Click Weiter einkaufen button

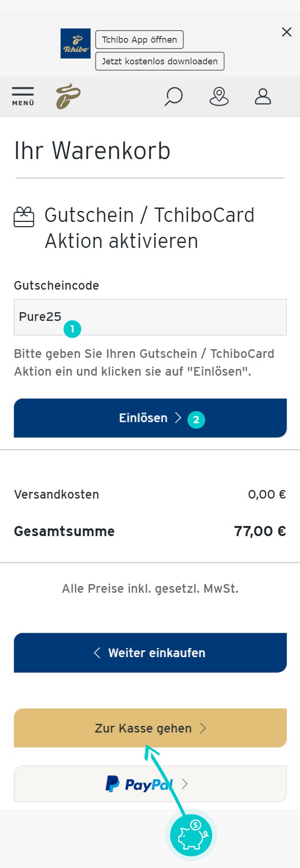[x=150, y=653]
